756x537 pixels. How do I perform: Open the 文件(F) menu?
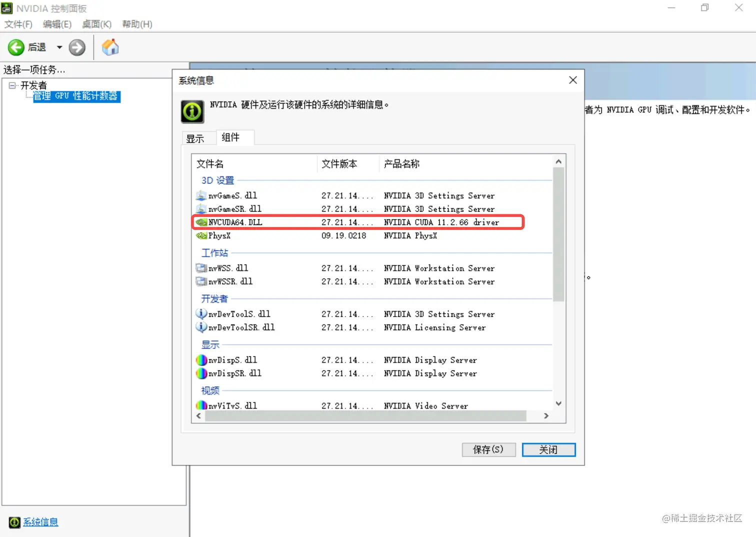18,24
